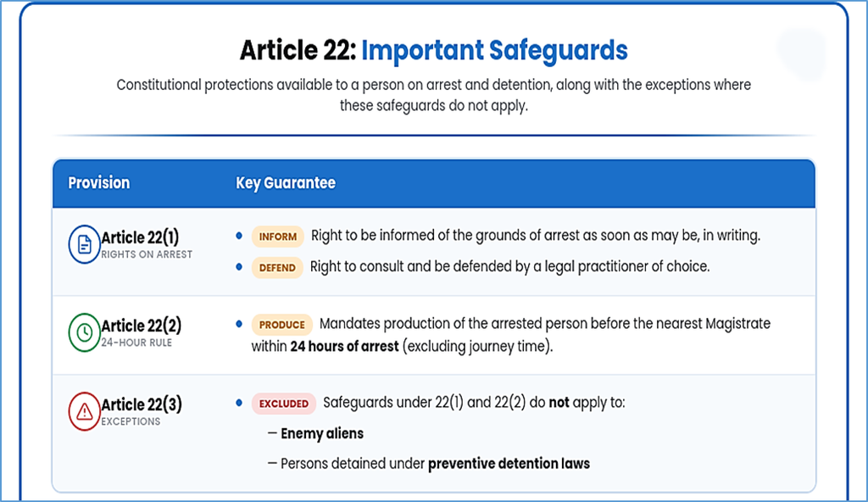Click the PRODUCE badge
868x502 pixels.
pyautogui.click(x=281, y=325)
